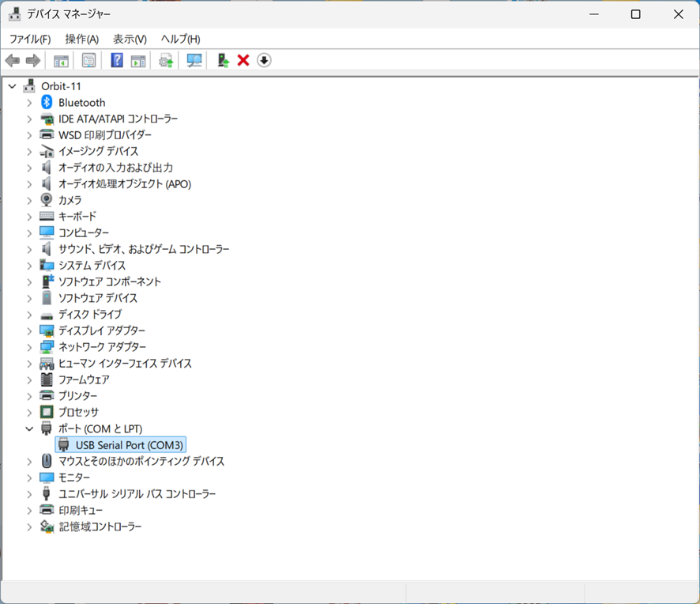Click Scan for hardware changes icon
The width and height of the screenshot is (700, 604).
click(194, 61)
